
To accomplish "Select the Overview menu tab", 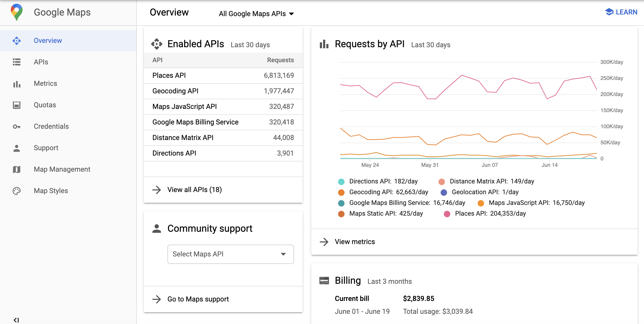I will pos(47,40).
